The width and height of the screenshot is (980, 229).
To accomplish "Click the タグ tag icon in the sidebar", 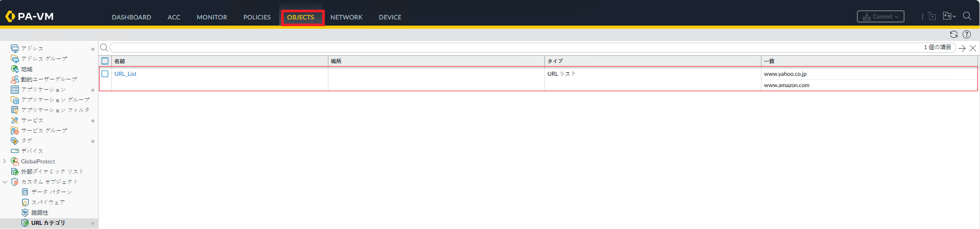I will tap(15, 141).
